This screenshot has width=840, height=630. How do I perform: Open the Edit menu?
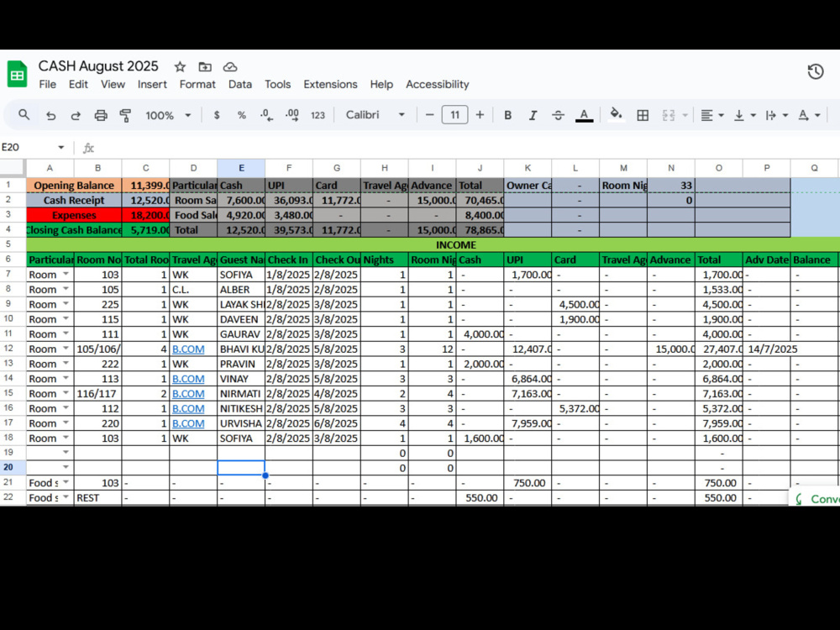[78, 84]
